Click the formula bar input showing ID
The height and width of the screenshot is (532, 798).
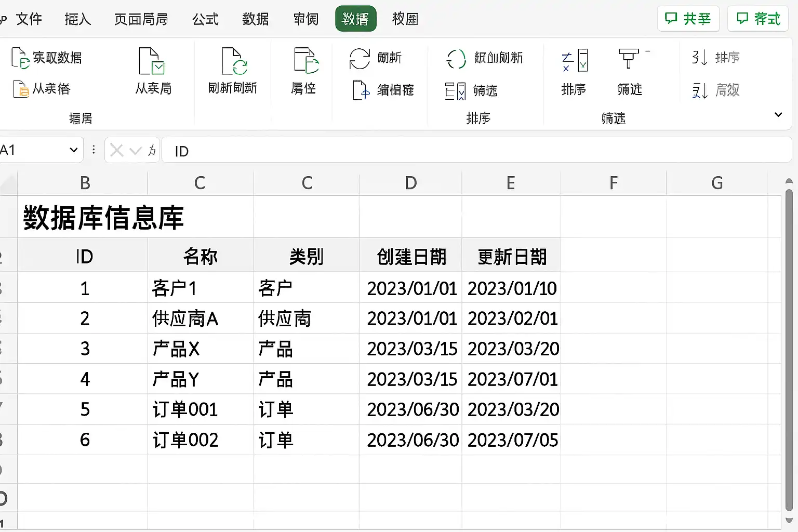click(x=476, y=151)
